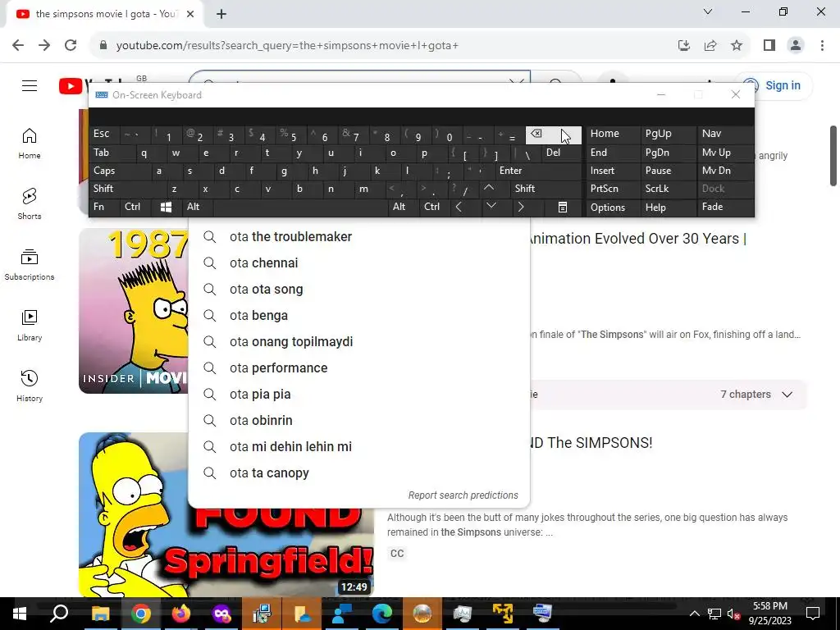Click the install/download icon in address bar
Viewport: 840px width, 630px height.
(684, 46)
